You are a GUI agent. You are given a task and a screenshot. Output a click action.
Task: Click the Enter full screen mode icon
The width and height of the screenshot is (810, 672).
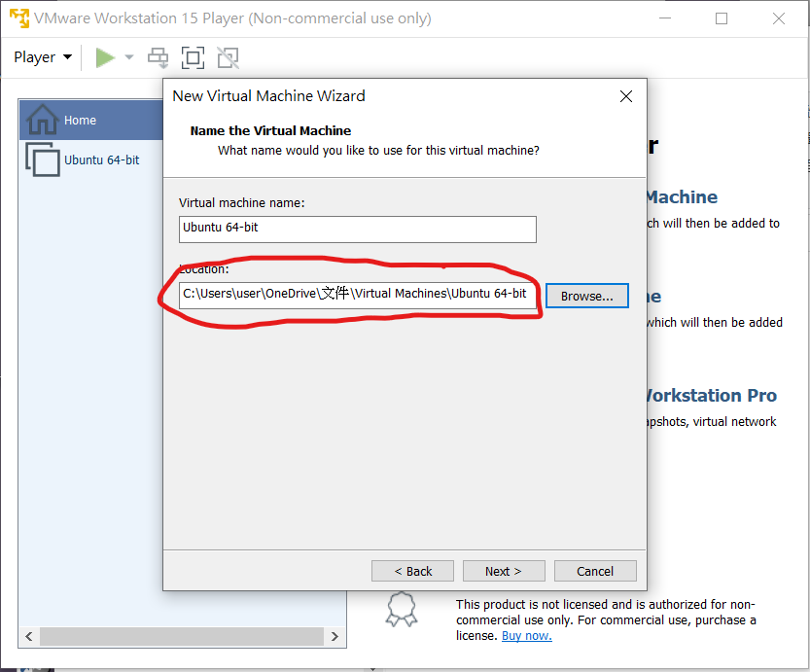(x=193, y=57)
